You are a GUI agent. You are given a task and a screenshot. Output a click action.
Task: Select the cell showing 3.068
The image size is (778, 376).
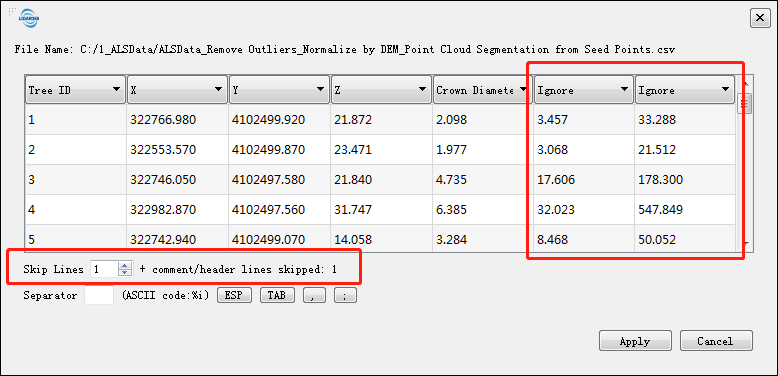point(584,149)
